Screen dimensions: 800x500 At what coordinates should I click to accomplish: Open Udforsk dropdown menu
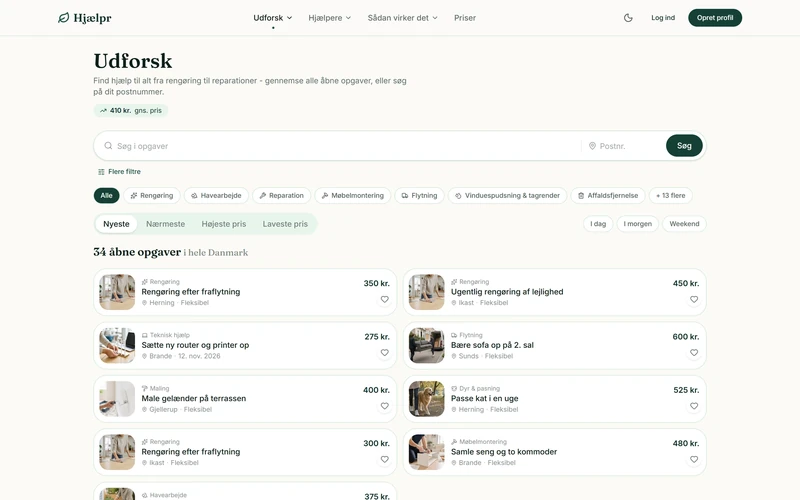272,18
